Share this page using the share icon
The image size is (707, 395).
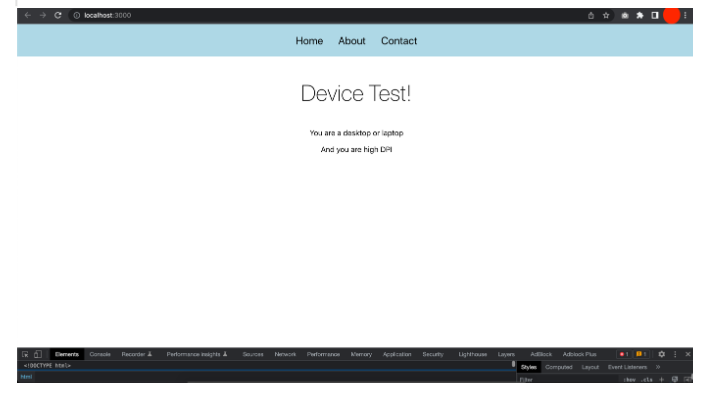(x=591, y=15)
